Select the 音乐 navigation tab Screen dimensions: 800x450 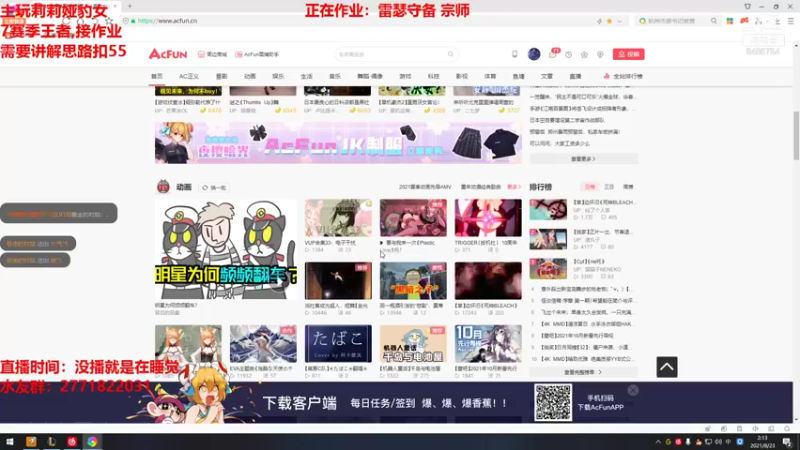335,76
